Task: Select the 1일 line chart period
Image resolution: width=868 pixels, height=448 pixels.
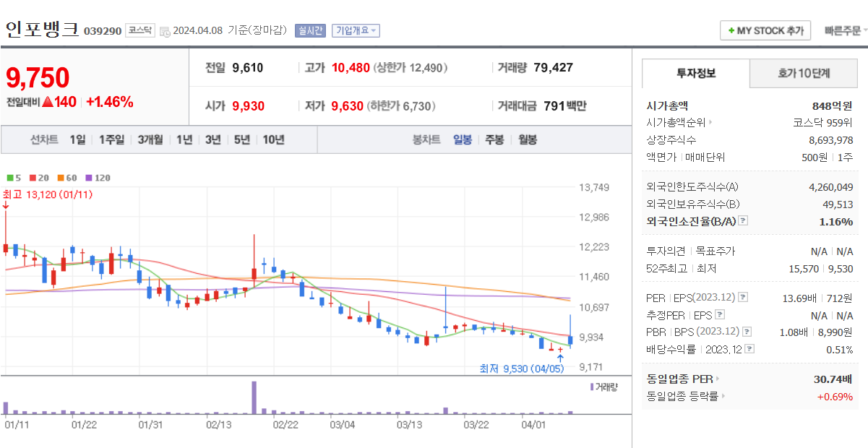Action: point(77,140)
